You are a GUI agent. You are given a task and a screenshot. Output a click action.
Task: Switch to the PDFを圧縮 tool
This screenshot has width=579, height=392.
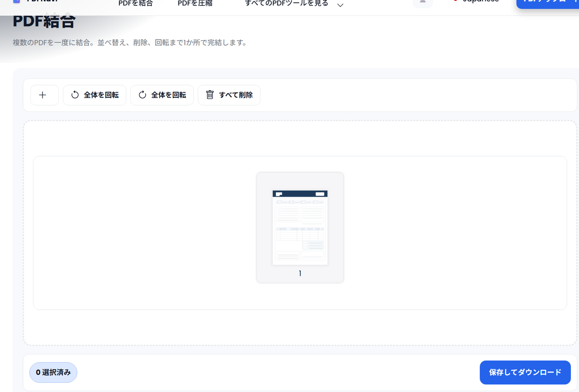click(195, 2)
